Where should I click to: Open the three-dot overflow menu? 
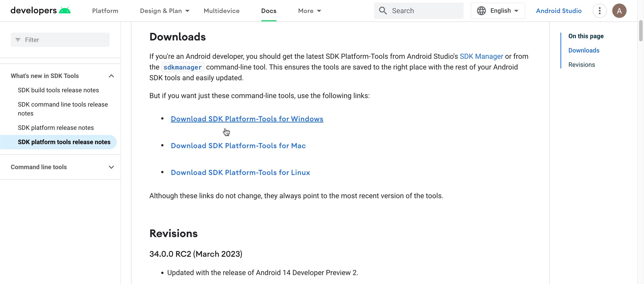click(x=599, y=11)
